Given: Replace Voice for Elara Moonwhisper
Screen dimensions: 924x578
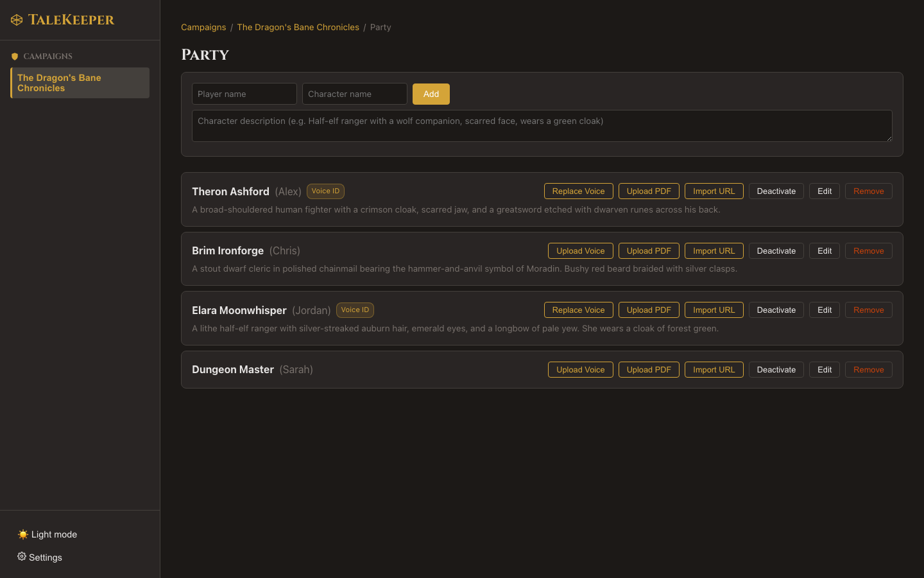Looking at the screenshot, I should 578,310.
